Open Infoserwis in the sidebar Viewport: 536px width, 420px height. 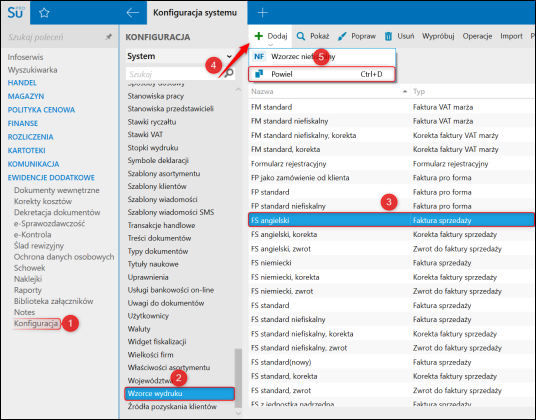click(25, 57)
